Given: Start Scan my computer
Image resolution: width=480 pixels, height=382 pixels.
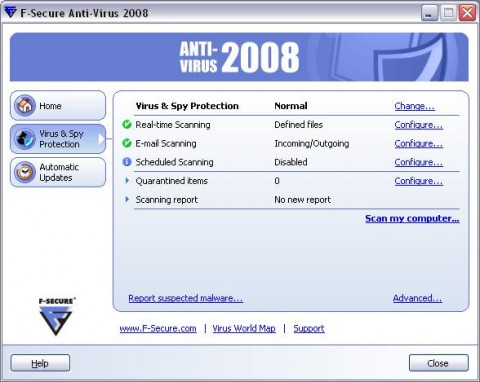Looking at the screenshot, I should click(x=412, y=218).
